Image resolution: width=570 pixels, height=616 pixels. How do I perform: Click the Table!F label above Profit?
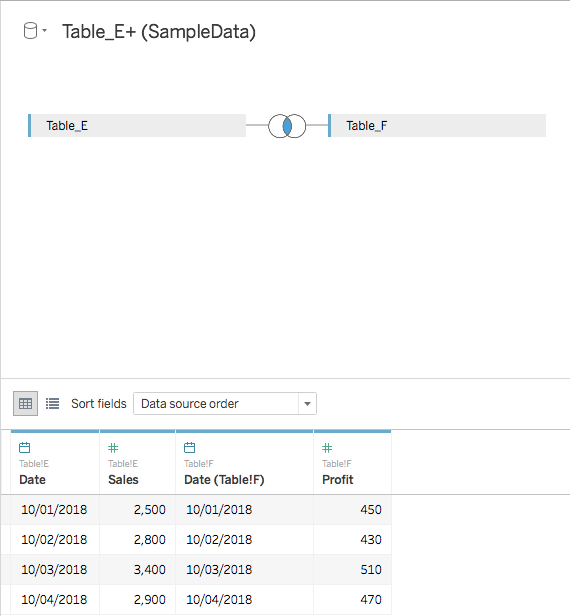click(x=337, y=464)
